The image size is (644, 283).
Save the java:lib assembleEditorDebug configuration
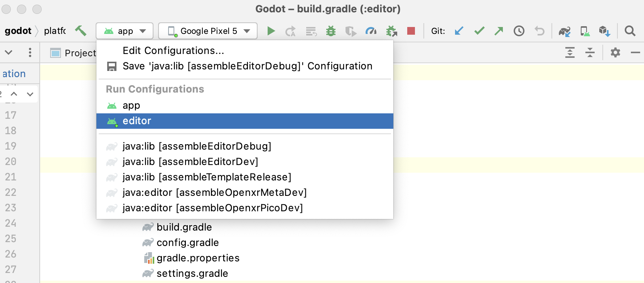point(247,66)
